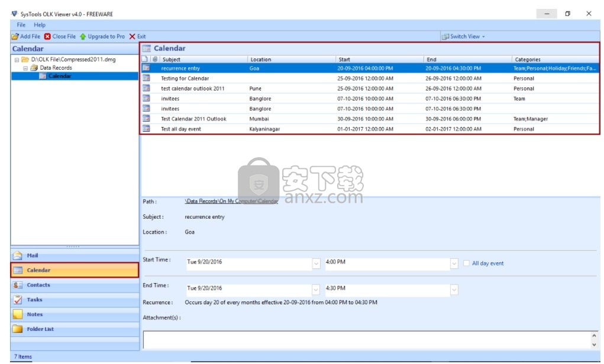
Task: Click the Folder List icon
Action: tap(18, 329)
